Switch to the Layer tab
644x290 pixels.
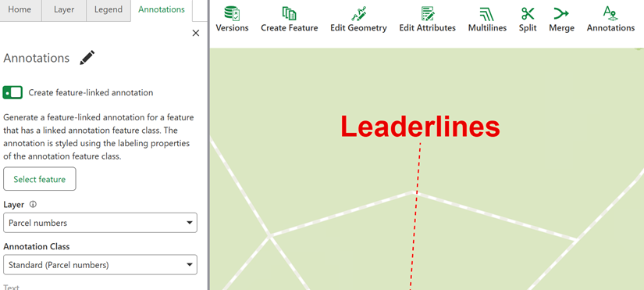[x=64, y=10]
